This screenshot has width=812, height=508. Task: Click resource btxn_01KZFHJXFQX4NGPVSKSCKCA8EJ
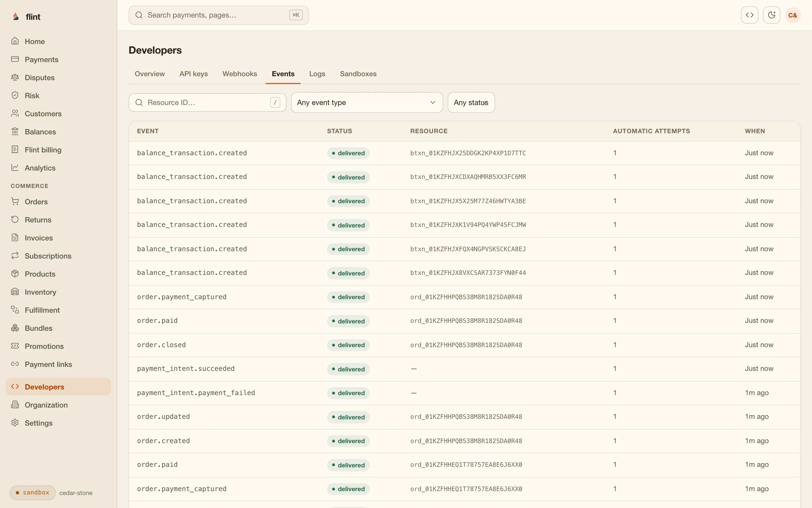468,249
